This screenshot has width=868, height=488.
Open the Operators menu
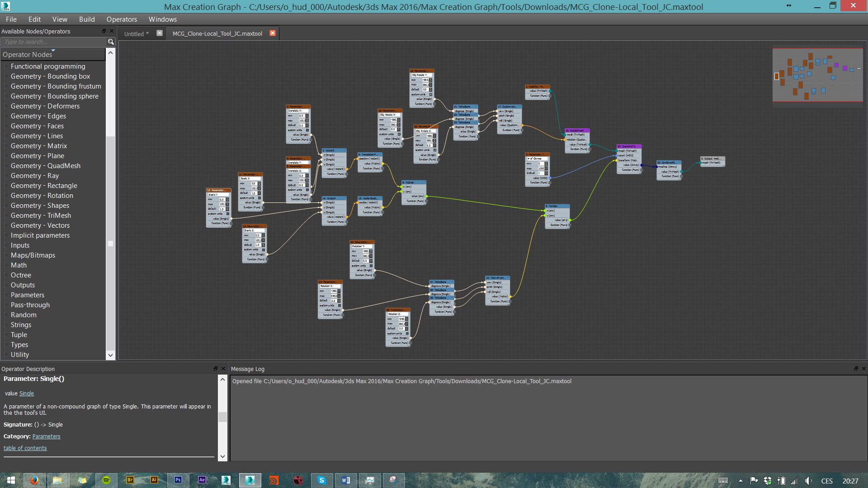tap(122, 19)
